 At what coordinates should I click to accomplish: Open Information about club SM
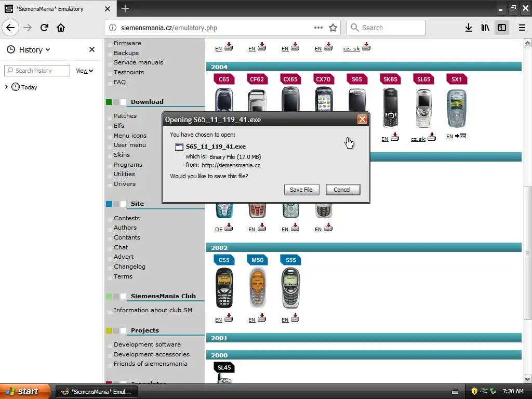(153, 310)
